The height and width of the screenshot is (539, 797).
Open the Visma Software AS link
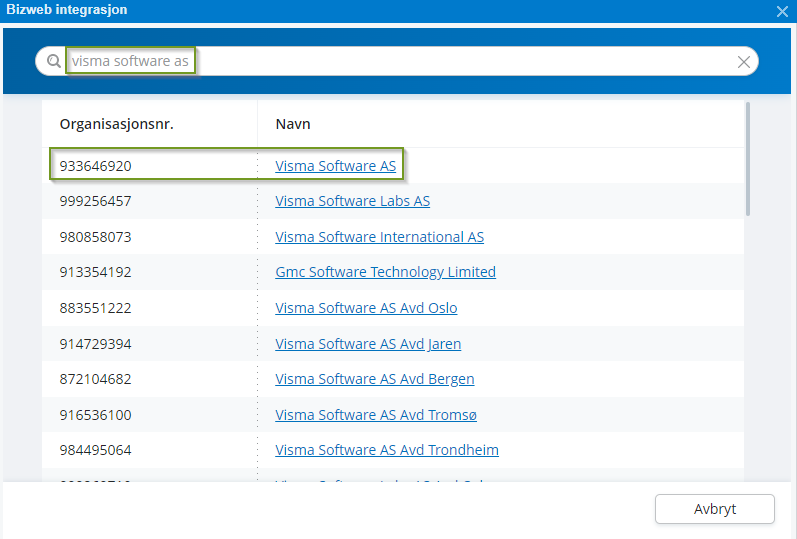[335, 166]
